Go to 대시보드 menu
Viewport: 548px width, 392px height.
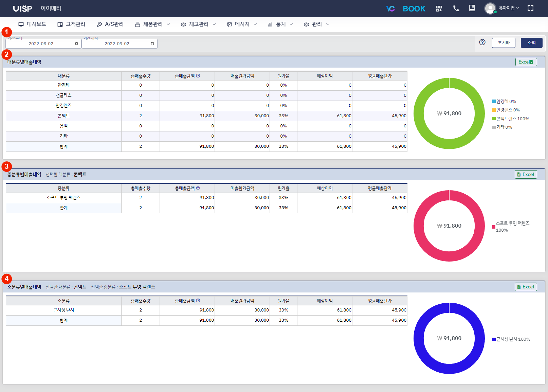[32, 24]
